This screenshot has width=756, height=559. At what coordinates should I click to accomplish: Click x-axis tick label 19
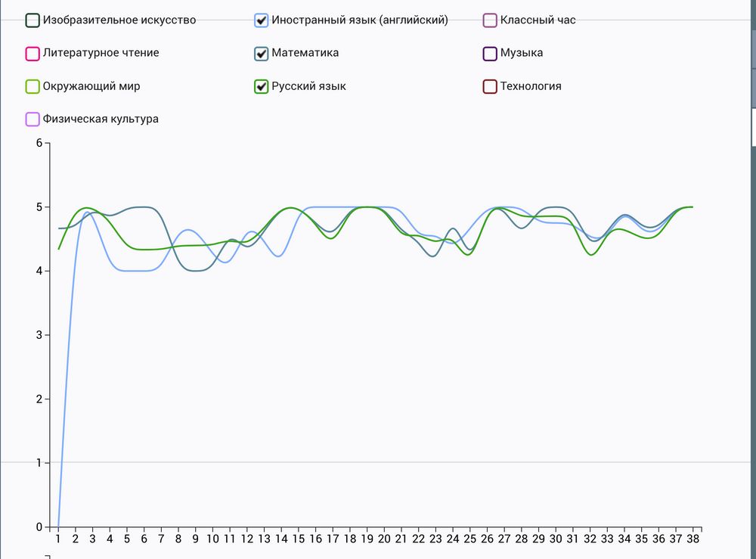[x=367, y=539]
